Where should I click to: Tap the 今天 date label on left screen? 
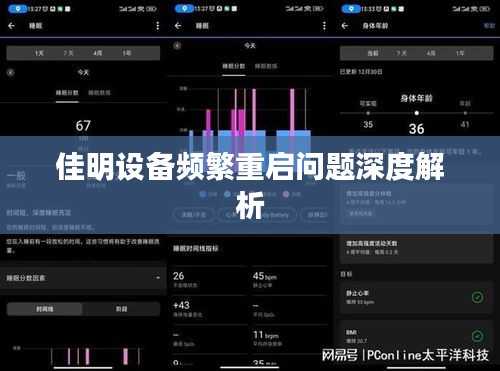tap(83, 72)
